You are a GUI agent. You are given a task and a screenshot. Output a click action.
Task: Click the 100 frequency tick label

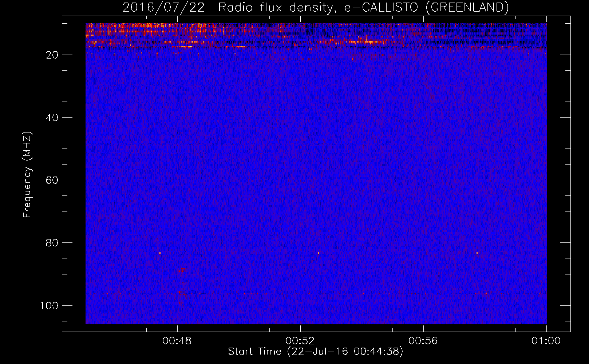[x=49, y=305]
